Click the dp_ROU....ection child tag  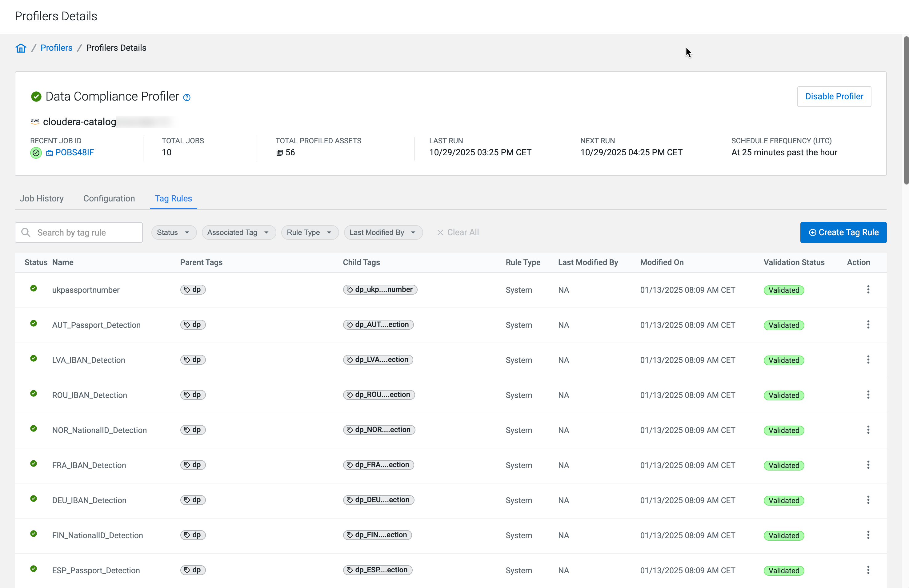(378, 395)
